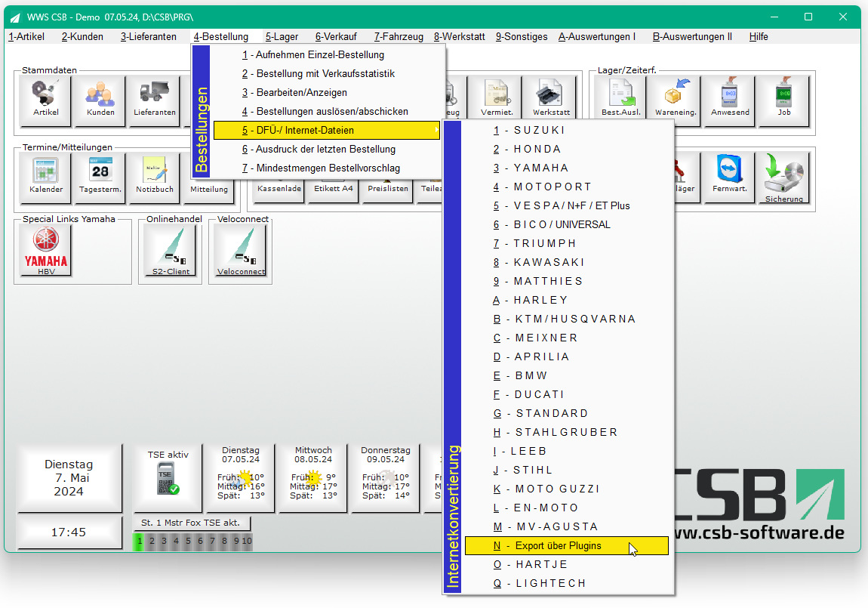Screen dimensions: 868x608
Task: Select station number 5 indicator
Action: [x=188, y=541]
